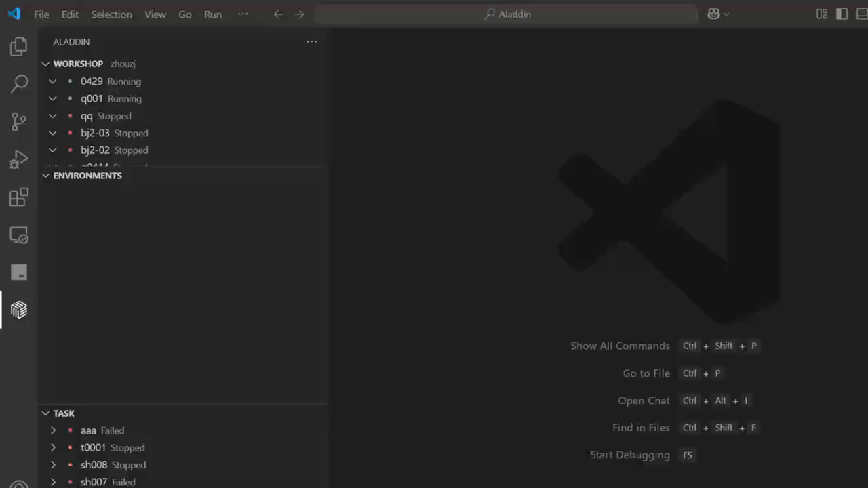Image resolution: width=868 pixels, height=488 pixels.
Task: Open the Explorer view icon
Action: click(19, 47)
